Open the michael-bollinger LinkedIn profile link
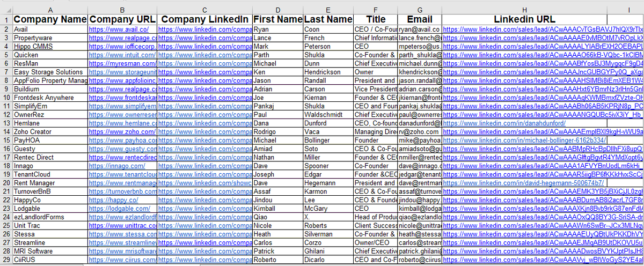This screenshot has width=644, height=266. [525, 141]
